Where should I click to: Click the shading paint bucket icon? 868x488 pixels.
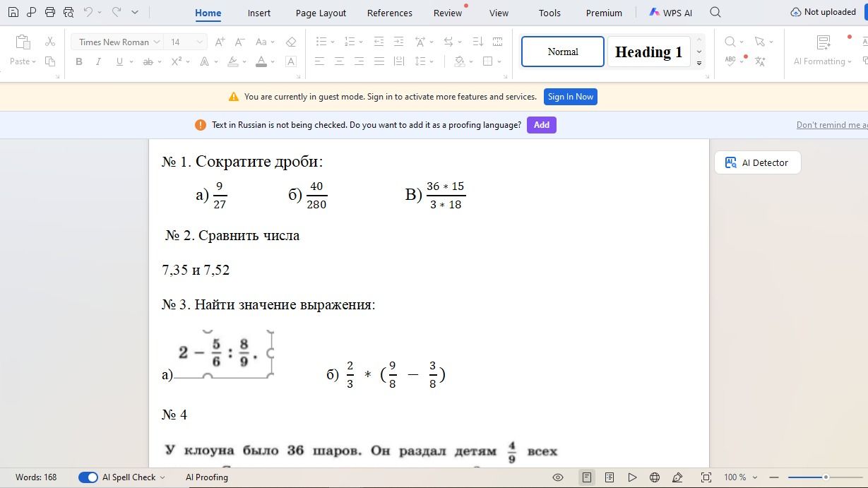coord(460,61)
